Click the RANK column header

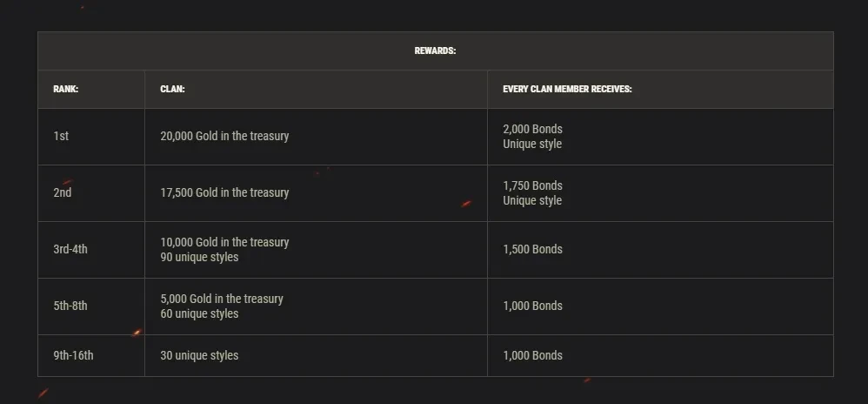coord(65,89)
